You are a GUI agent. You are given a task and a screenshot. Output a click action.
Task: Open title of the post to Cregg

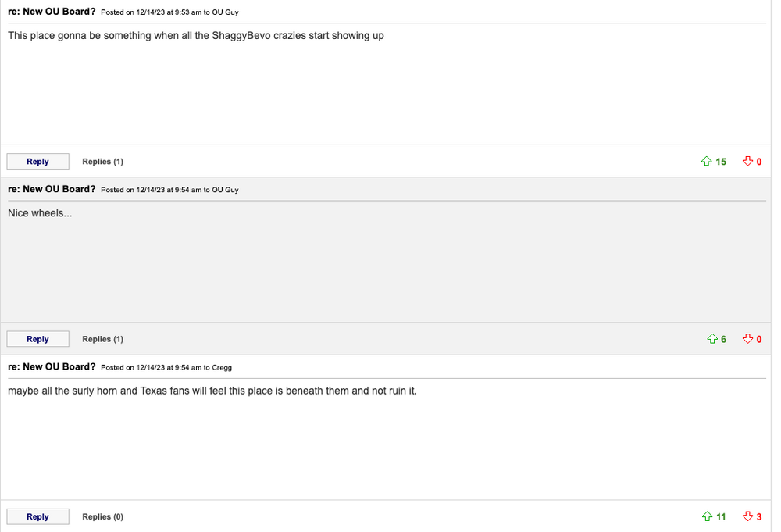point(52,366)
